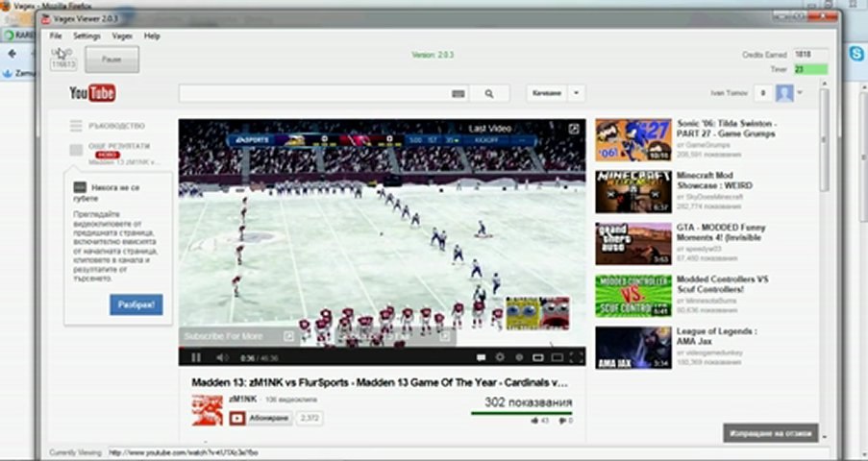Click the zM1NK channel avatar
This screenshot has height=461, width=868.
[x=208, y=411]
